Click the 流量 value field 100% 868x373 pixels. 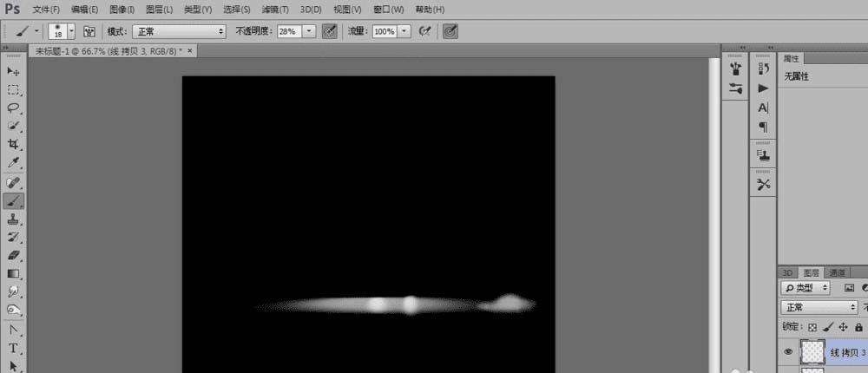click(385, 31)
